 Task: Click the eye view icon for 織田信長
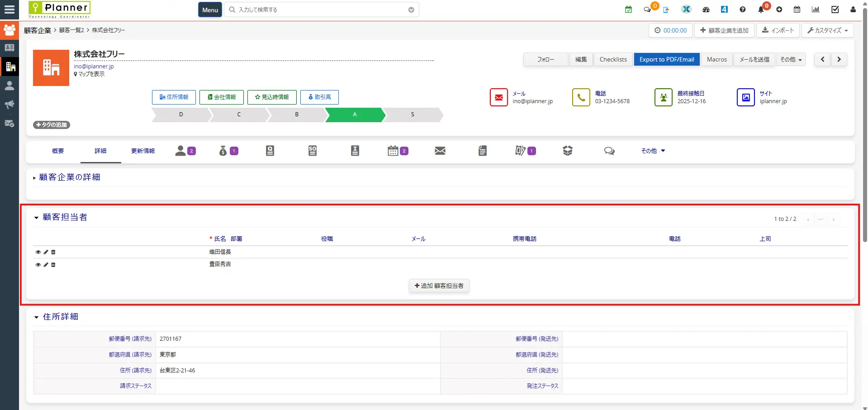(38, 252)
